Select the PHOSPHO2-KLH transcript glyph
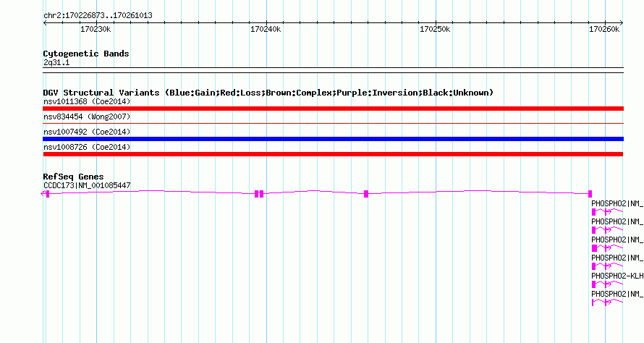The width and height of the screenshot is (644, 343). (607, 284)
